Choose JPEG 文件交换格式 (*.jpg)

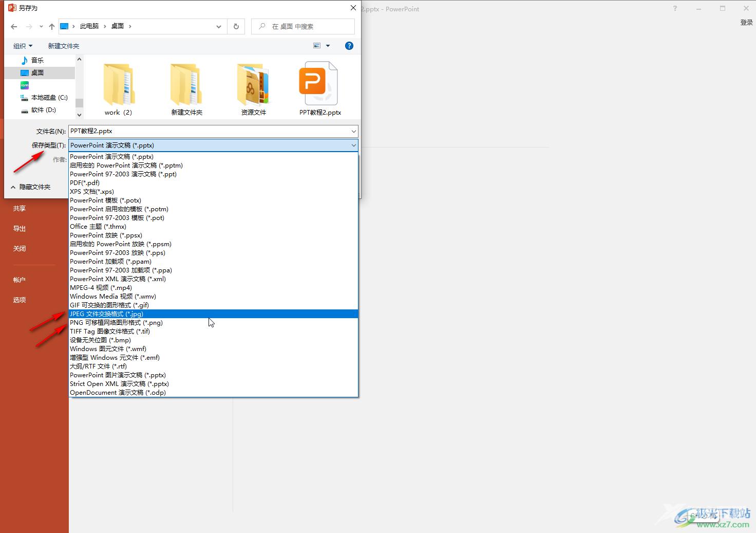(x=214, y=314)
